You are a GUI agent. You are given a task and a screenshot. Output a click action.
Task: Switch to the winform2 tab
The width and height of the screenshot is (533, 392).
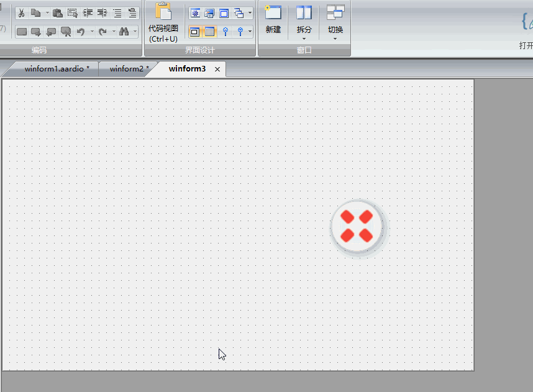[x=129, y=69]
